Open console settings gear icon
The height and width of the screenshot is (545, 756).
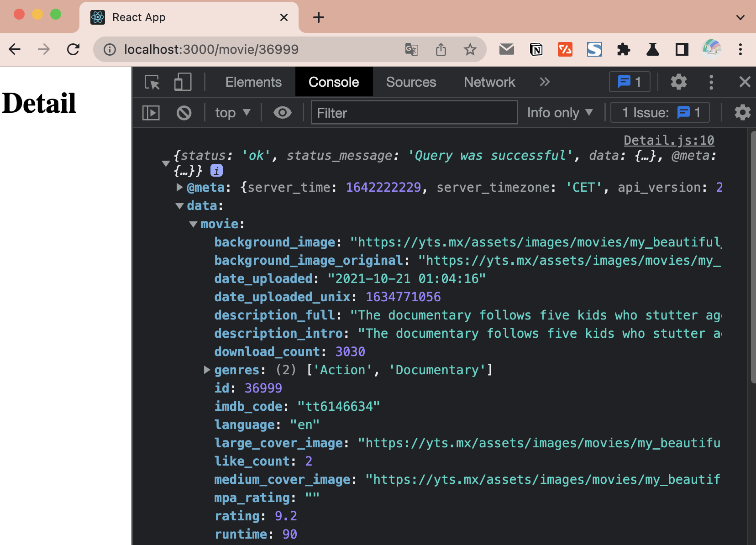(743, 113)
